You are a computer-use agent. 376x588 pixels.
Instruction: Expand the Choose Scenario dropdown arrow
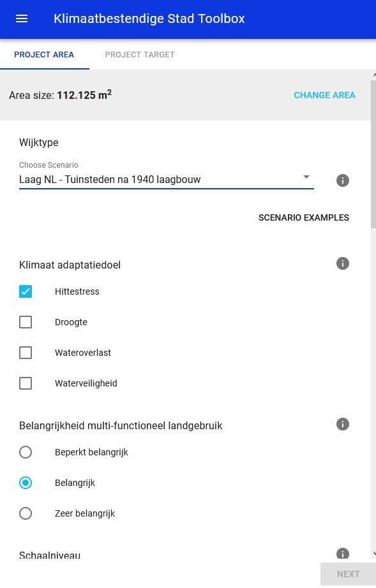coord(306,177)
